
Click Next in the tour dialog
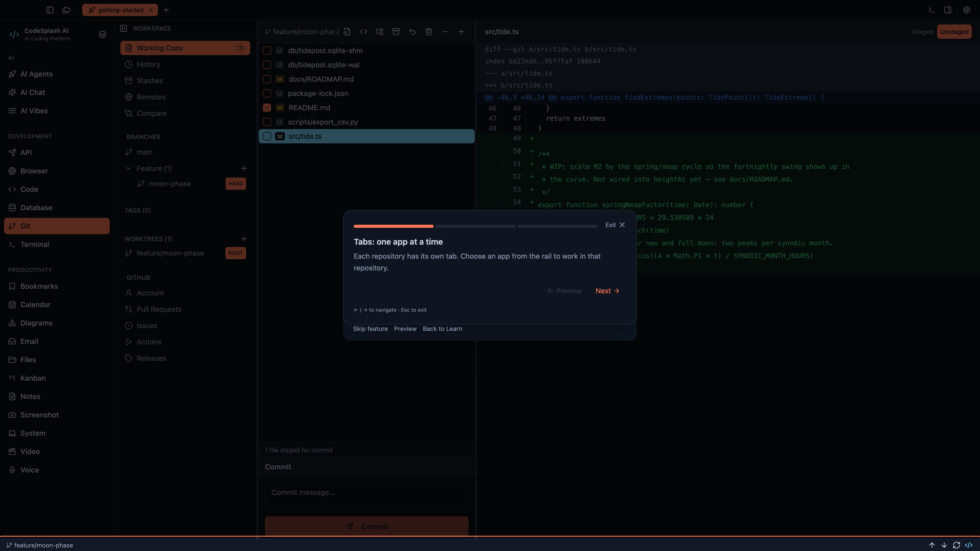[607, 291]
